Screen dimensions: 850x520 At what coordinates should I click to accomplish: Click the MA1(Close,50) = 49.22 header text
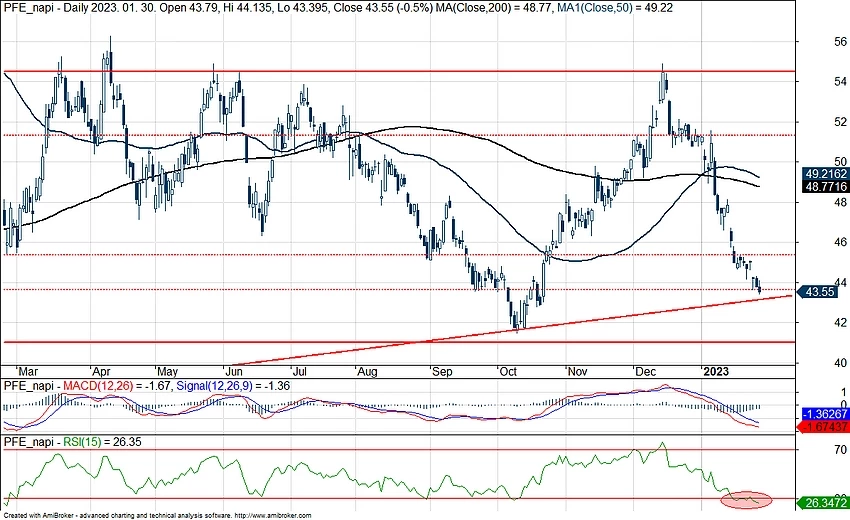coord(615,8)
